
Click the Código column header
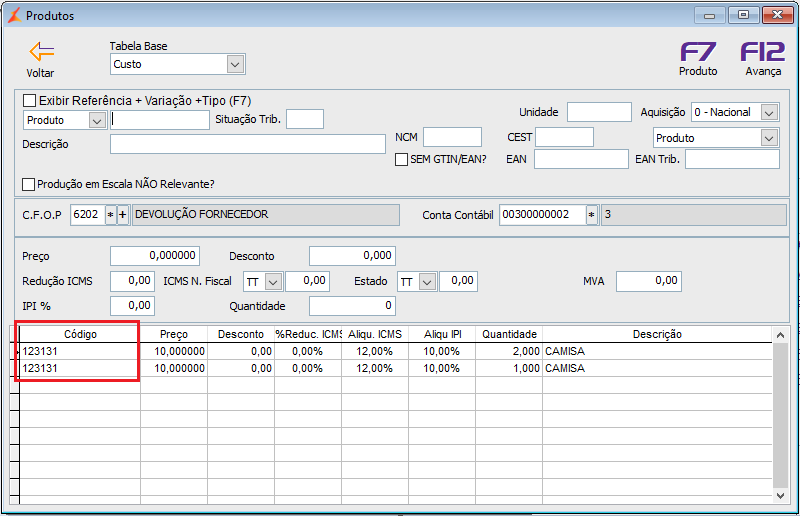(80, 334)
